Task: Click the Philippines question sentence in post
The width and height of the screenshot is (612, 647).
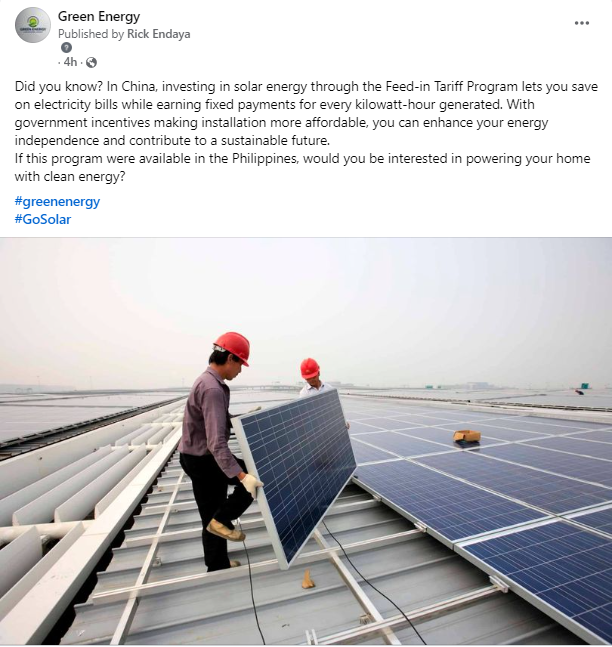Action: pos(302,168)
